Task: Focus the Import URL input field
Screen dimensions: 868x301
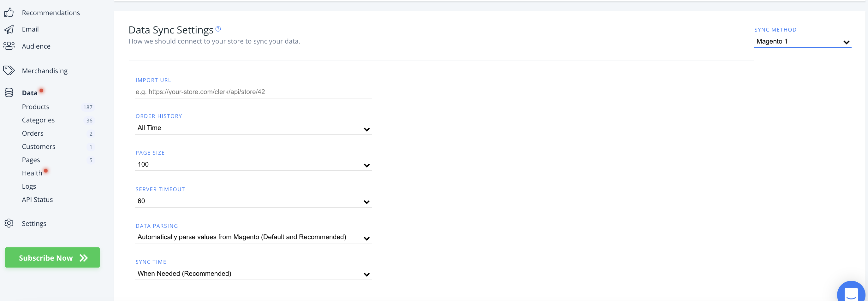Action: (253, 92)
